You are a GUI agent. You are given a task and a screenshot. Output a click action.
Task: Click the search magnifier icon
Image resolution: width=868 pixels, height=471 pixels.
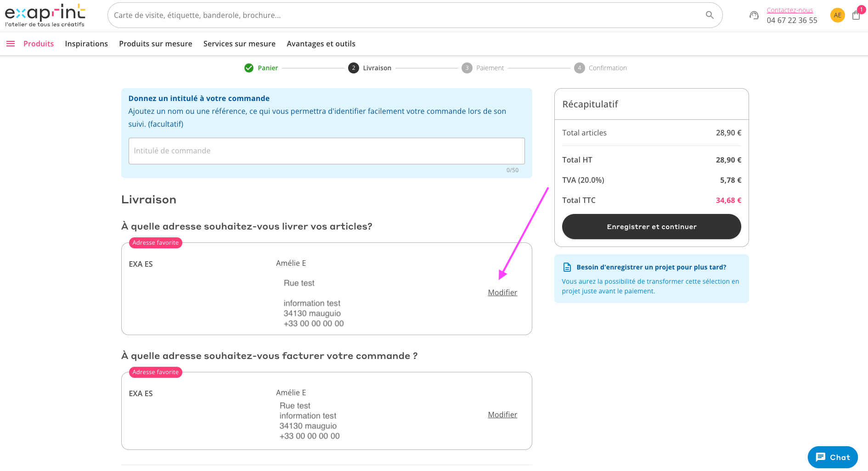pos(710,15)
